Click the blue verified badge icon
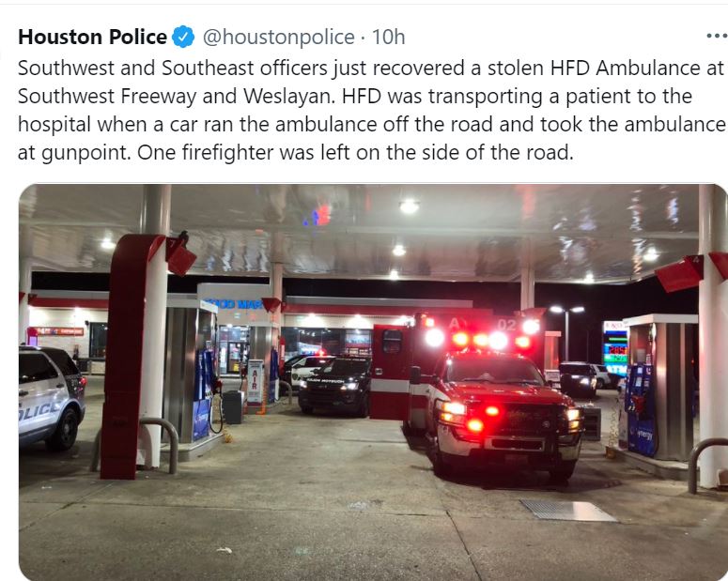728x581 pixels. tap(184, 37)
